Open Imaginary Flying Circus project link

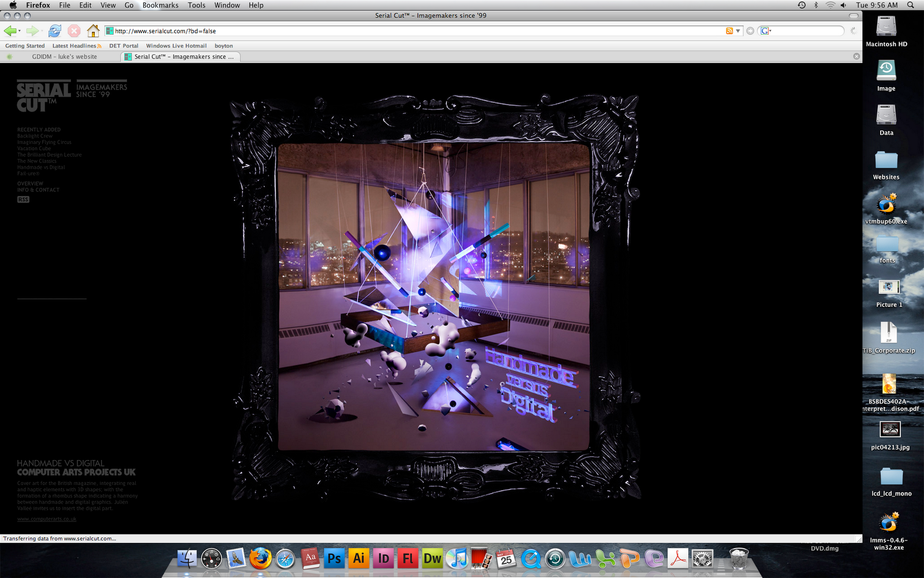pyautogui.click(x=44, y=142)
